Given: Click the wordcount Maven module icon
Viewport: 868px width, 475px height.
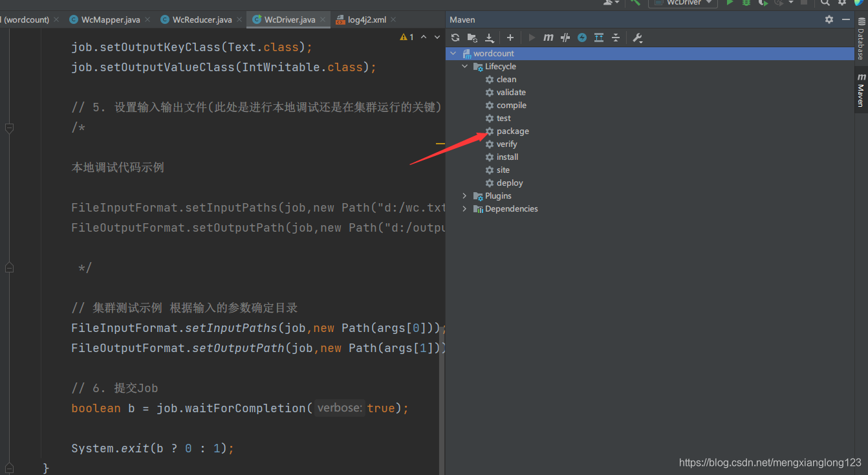Looking at the screenshot, I should (x=466, y=54).
